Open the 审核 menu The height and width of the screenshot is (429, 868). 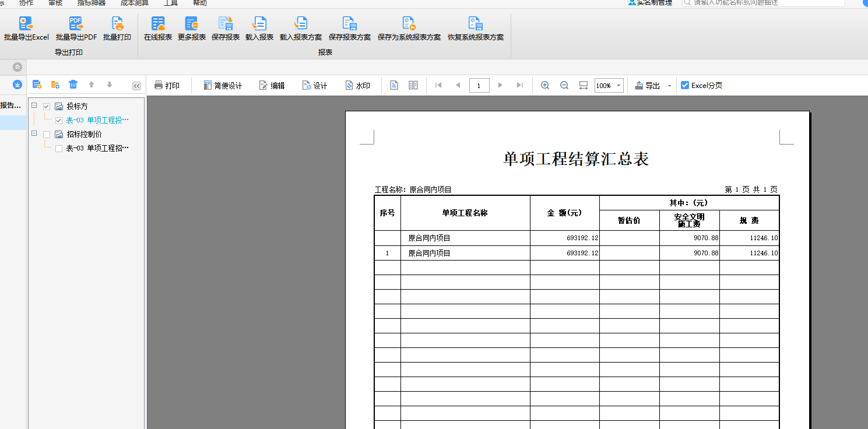pyautogui.click(x=56, y=3)
